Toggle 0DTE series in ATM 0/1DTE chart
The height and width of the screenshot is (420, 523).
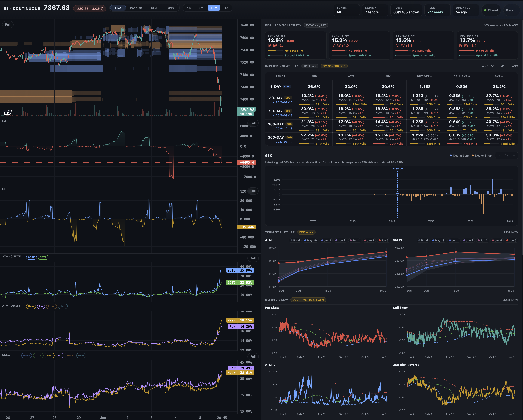point(31,257)
